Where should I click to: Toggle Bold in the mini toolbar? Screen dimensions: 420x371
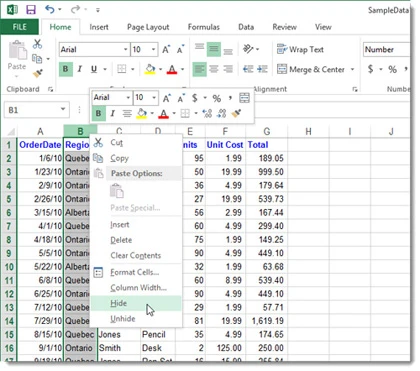coord(98,113)
